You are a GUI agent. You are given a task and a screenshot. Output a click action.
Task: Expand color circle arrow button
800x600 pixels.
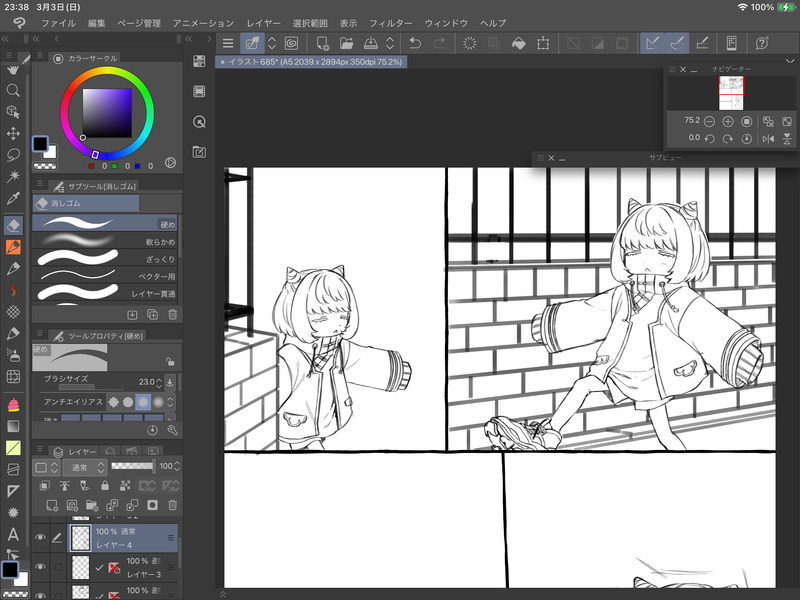tap(170, 163)
